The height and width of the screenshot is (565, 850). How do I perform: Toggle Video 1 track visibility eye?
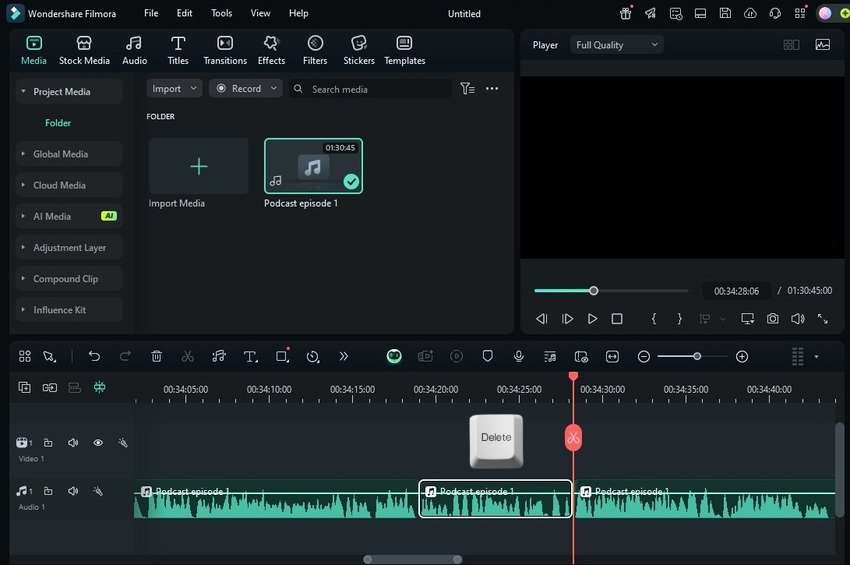tap(98, 442)
